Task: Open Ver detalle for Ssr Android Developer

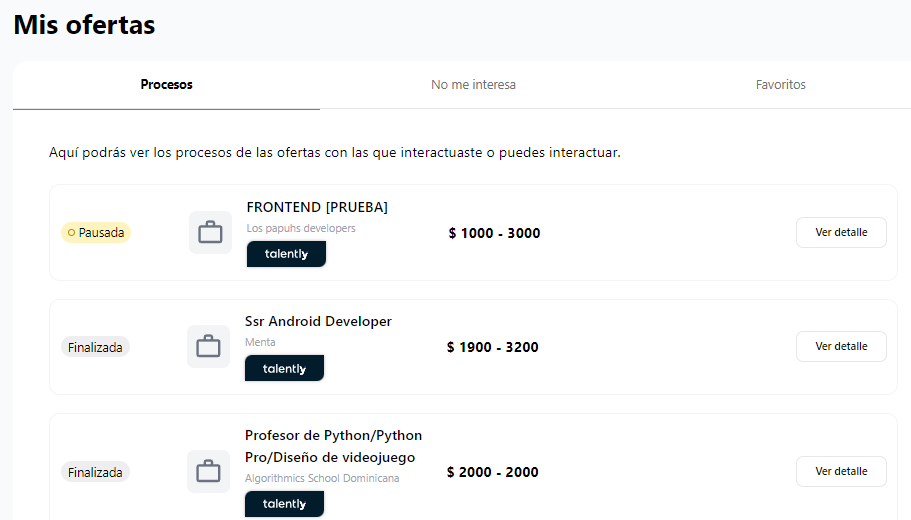Action: pyautogui.click(x=841, y=346)
